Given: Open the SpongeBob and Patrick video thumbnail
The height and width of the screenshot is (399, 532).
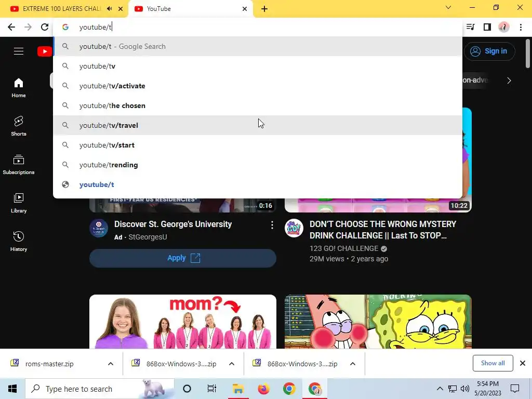Looking at the screenshot, I should point(378,322).
